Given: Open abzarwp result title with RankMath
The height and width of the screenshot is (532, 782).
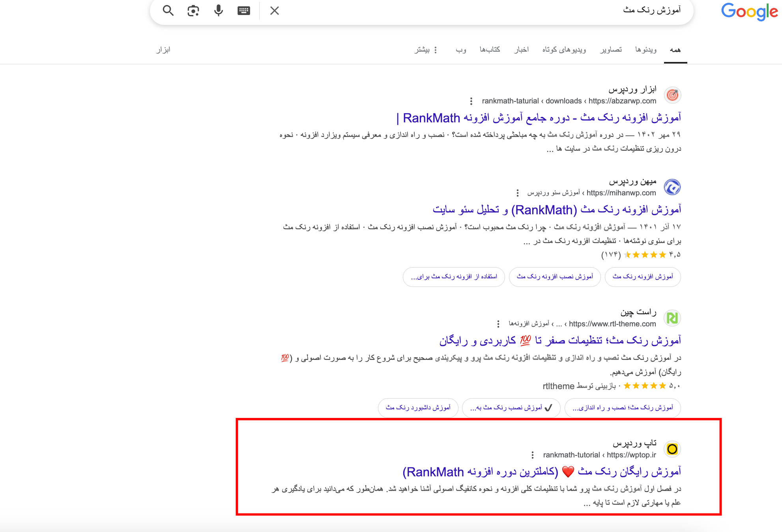Looking at the screenshot, I should click(539, 118).
